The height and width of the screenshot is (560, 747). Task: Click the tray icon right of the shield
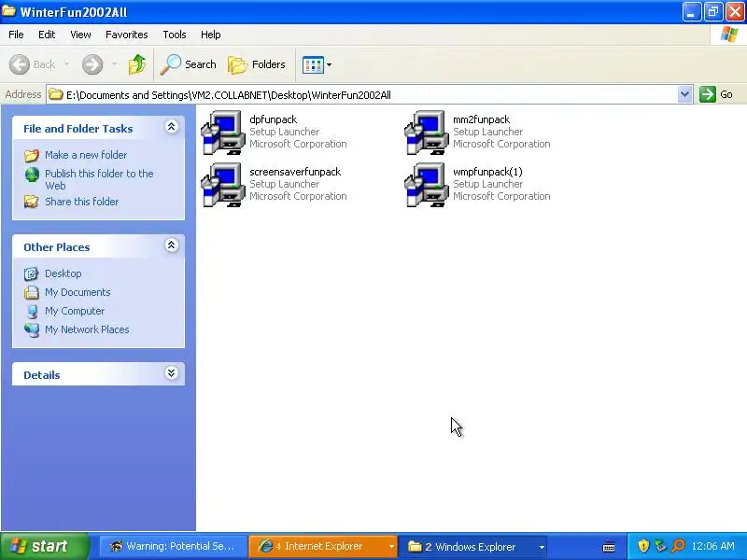pyautogui.click(x=661, y=546)
